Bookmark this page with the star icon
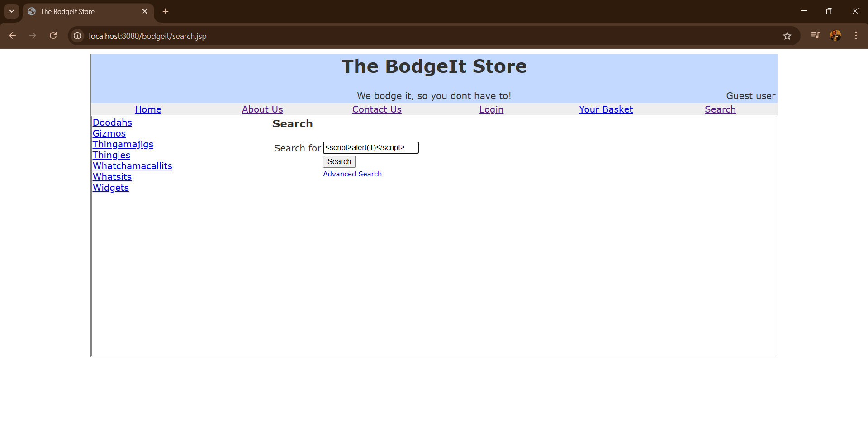Screen dimensions: 868x434 (787, 36)
